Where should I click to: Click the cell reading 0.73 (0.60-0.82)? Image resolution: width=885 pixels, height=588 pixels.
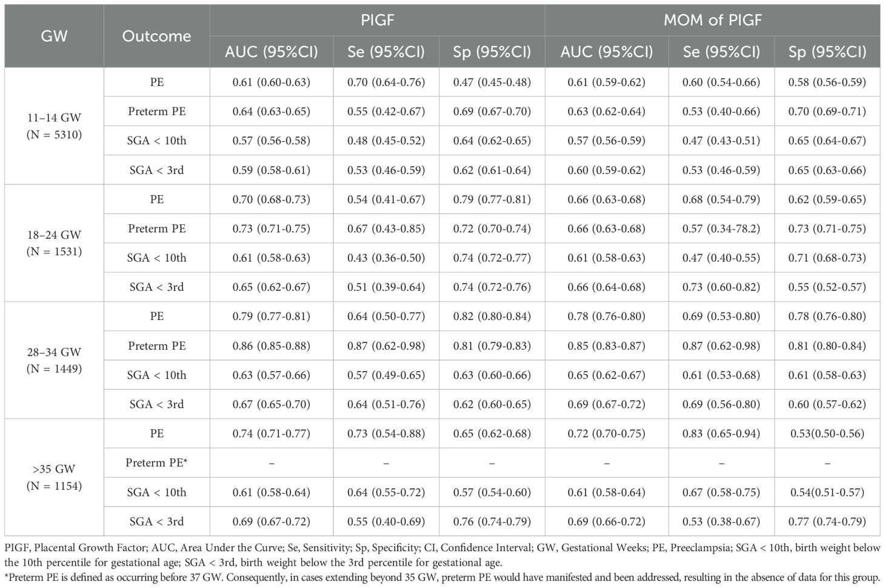click(721, 287)
